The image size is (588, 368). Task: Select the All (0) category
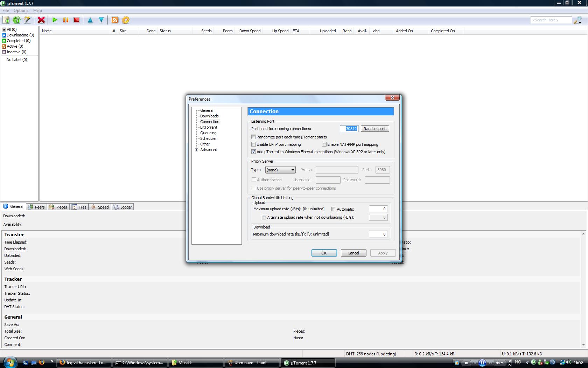pyautogui.click(x=9, y=29)
